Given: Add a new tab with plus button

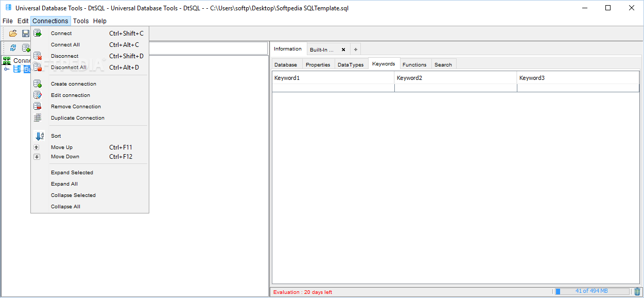Looking at the screenshot, I should click(x=356, y=50).
